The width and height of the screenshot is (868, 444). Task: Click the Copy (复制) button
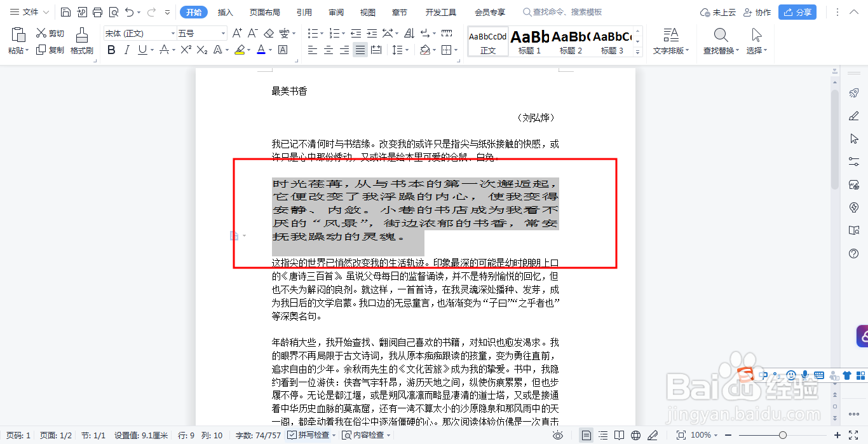(x=50, y=50)
